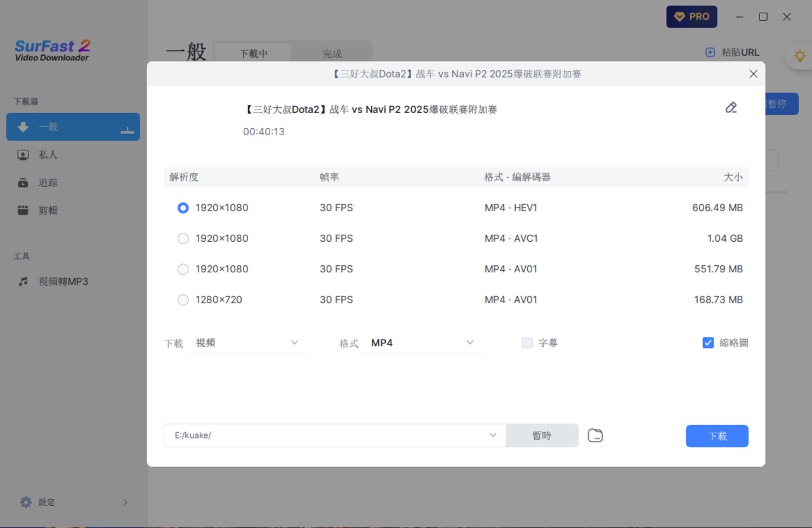Select the 1280×720 AV01 option
The image size is (812, 528).
point(183,300)
